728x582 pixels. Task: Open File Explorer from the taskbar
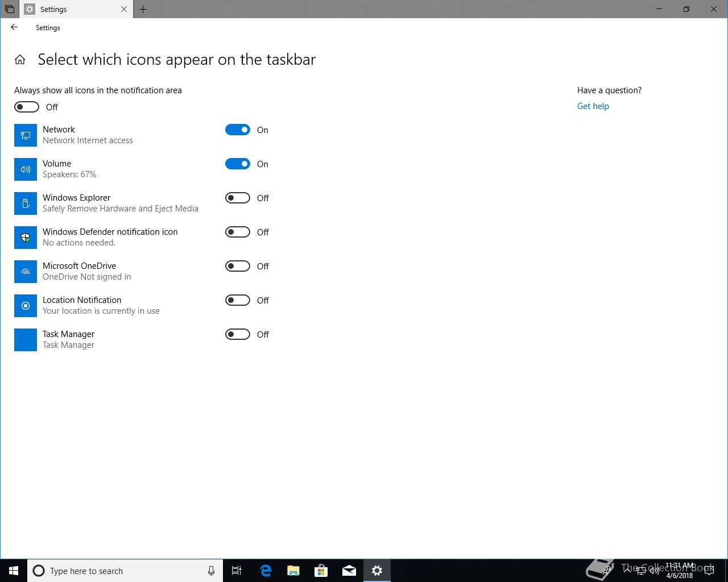[293, 571]
